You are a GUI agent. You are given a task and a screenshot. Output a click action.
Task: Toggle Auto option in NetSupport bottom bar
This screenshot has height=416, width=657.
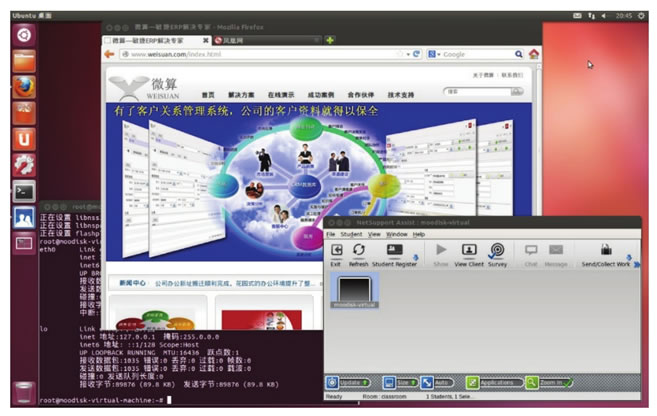437,382
